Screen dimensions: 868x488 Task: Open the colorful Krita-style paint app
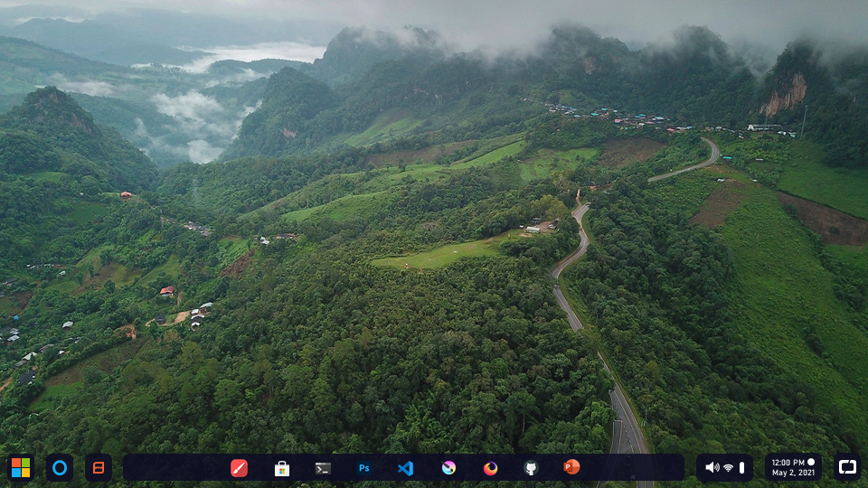pyautogui.click(x=448, y=468)
